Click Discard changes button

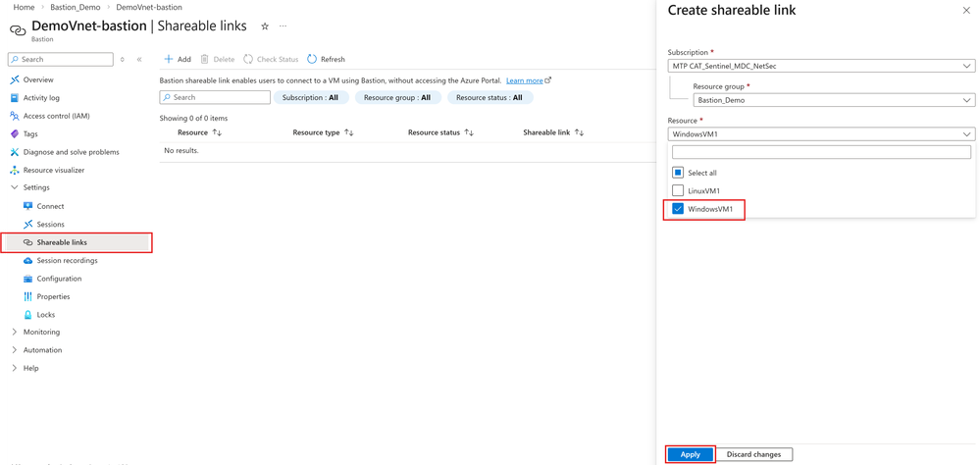[754, 455]
